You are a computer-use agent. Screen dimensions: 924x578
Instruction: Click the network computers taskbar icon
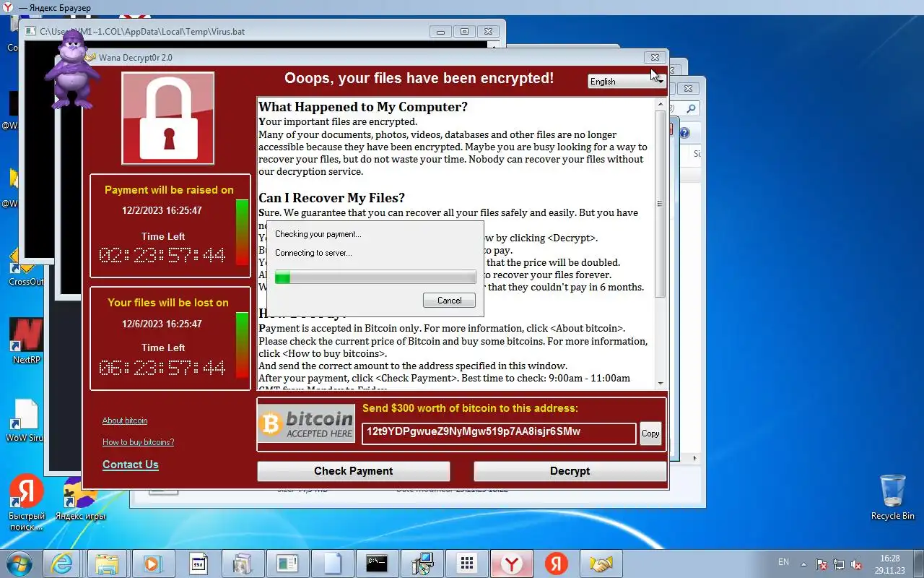click(x=422, y=564)
